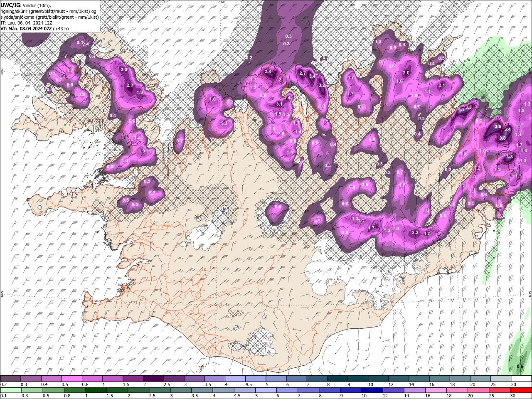
Task: Click the line starting 'slydda/snjókoma (grátt/bleikt/grænt'
Action: coord(49,17)
